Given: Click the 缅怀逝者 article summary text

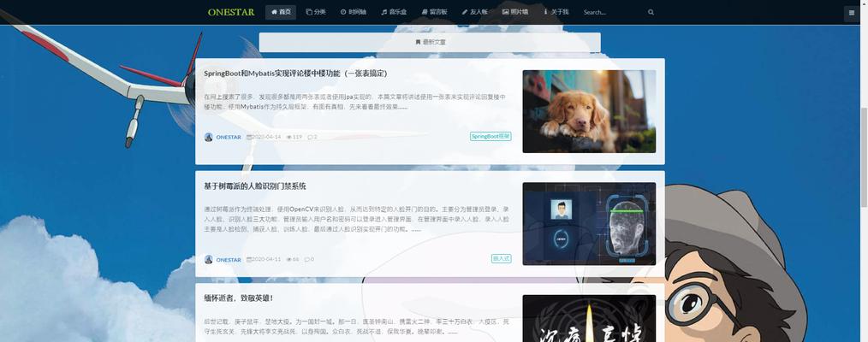Looking at the screenshot, I should [x=356, y=327].
